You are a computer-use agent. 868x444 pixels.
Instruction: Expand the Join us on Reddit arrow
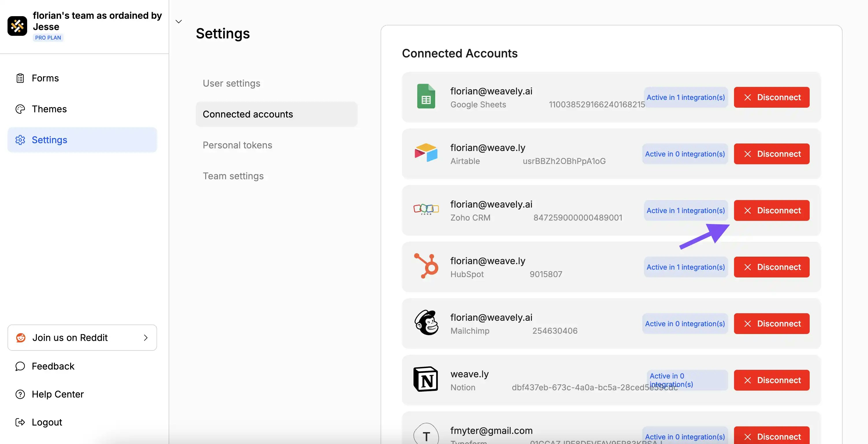[146, 338]
